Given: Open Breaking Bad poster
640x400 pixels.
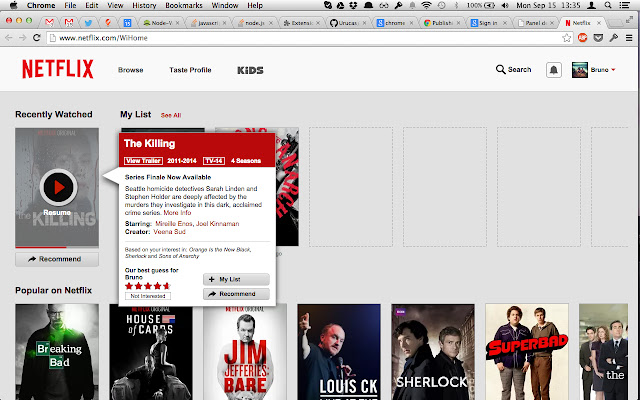Looking at the screenshot, I should click(x=57, y=352).
